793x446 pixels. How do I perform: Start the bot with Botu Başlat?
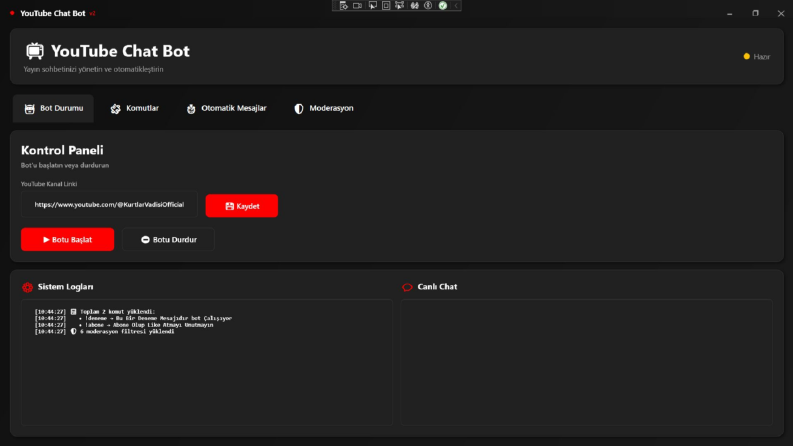(x=67, y=239)
